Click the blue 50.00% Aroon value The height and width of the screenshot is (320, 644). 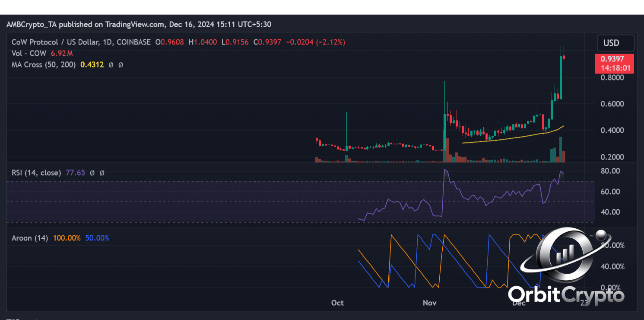[97, 238]
